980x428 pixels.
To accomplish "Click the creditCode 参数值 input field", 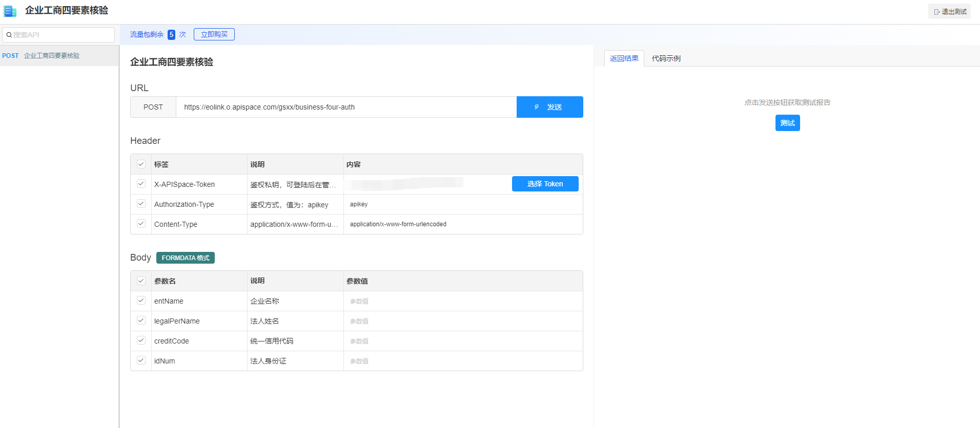I will (x=463, y=341).
